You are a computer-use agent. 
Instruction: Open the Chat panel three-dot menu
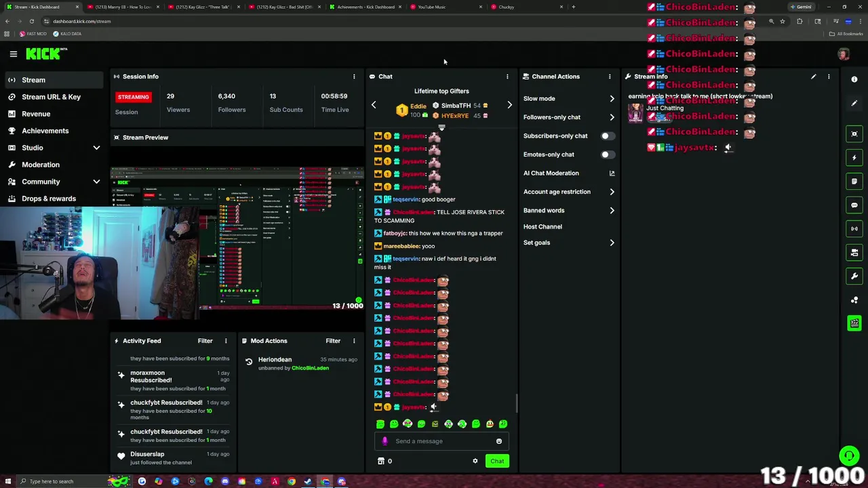pos(507,77)
